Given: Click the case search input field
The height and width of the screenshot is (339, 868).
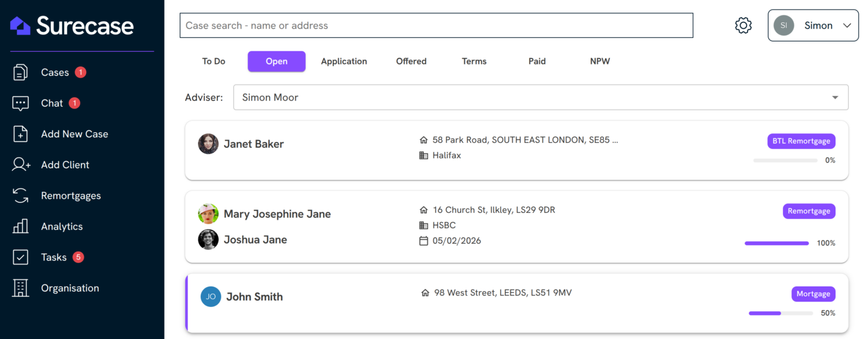Looking at the screenshot, I should 436,25.
